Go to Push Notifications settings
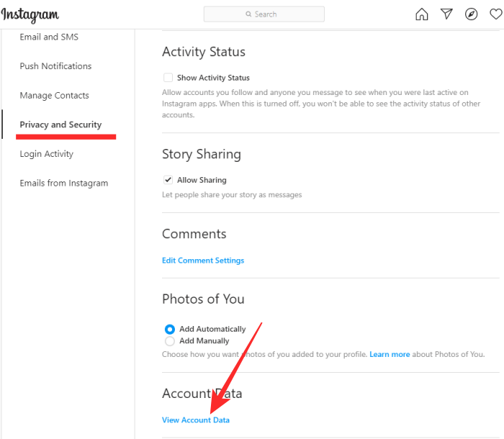 [55, 66]
